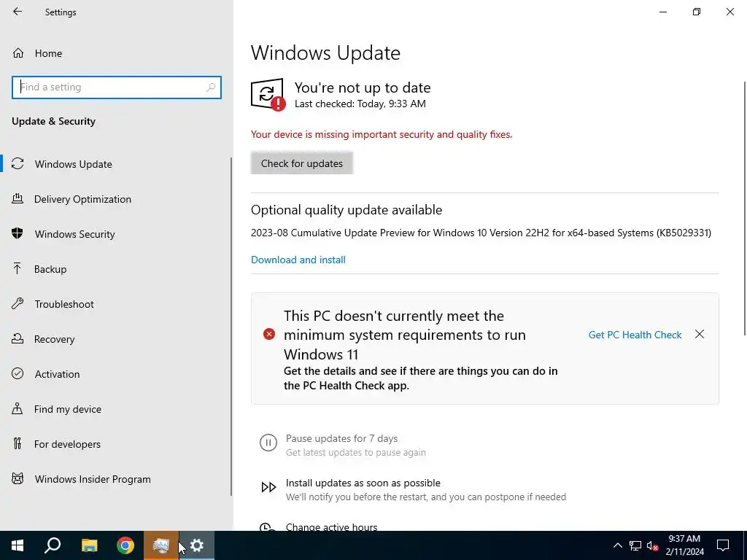
Task: Click the Delivery Optimization icon
Action: tap(18, 198)
